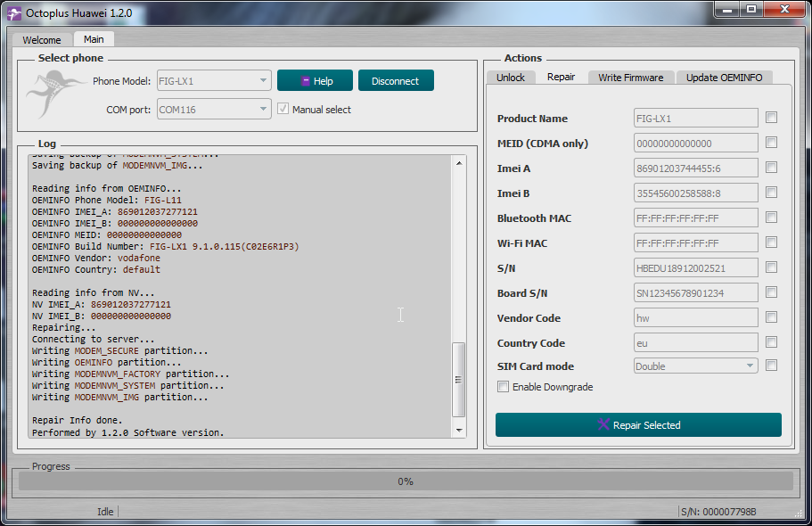Viewport: 812px width, 526px height.
Task: Click the window resize grip at corner
Action: [x=798, y=513]
